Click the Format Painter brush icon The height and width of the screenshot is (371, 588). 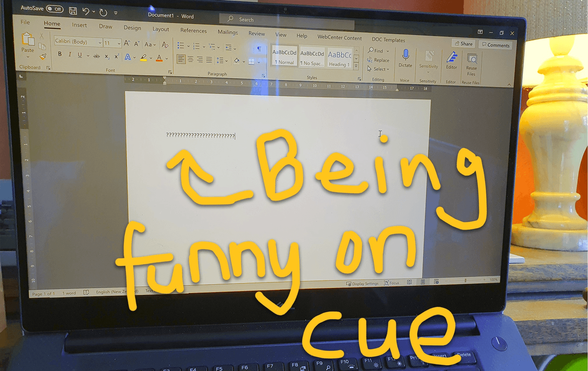[x=42, y=57]
